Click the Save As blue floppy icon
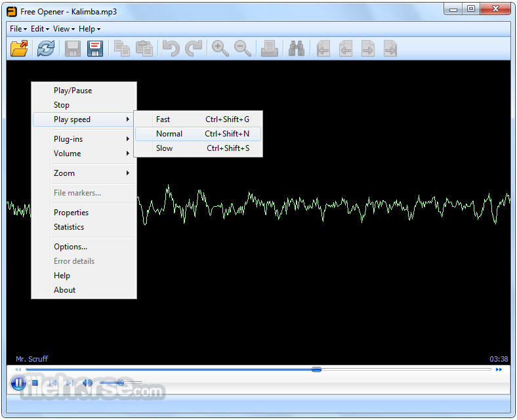 coord(95,49)
